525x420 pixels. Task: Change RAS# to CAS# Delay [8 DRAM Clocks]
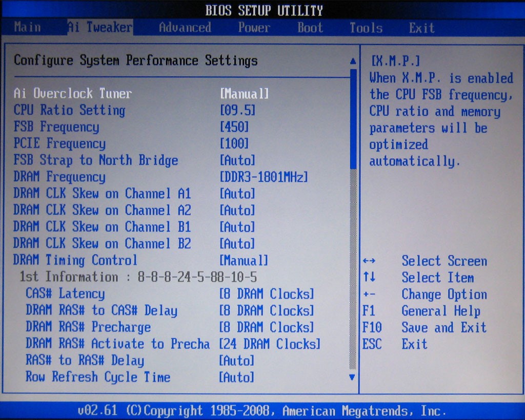(267, 311)
